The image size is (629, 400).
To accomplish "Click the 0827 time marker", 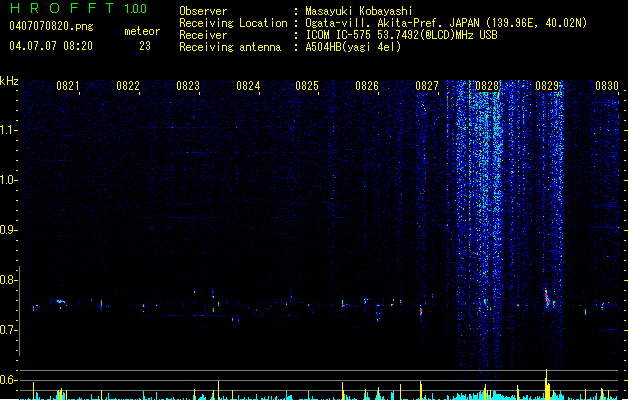I will pos(427,86).
